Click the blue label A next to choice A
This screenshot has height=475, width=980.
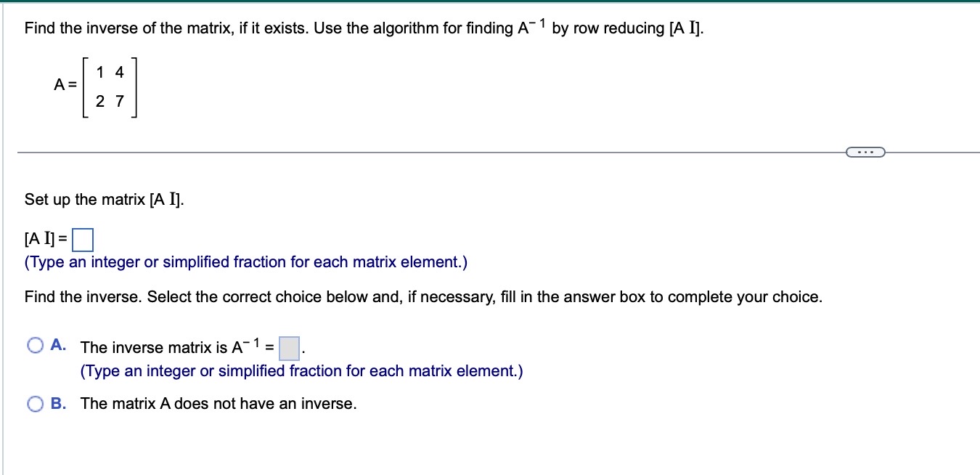coord(56,346)
